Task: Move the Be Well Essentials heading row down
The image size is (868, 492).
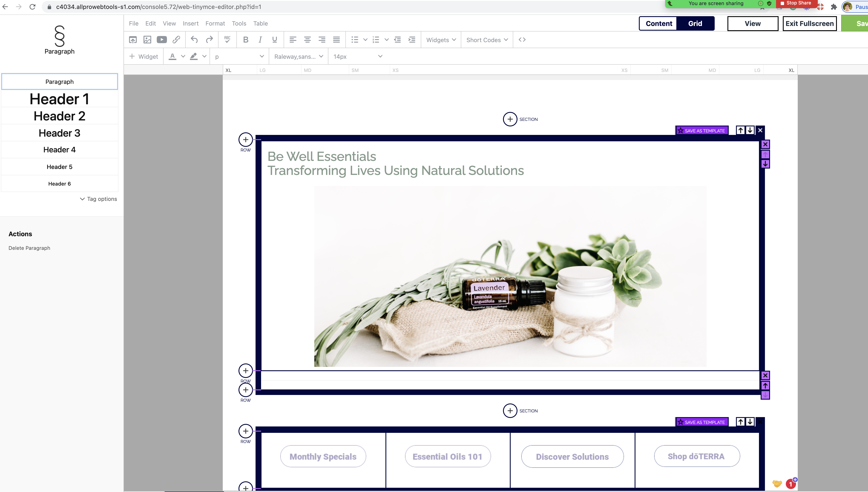Action: pyautogui.click(x=765, y=164)
